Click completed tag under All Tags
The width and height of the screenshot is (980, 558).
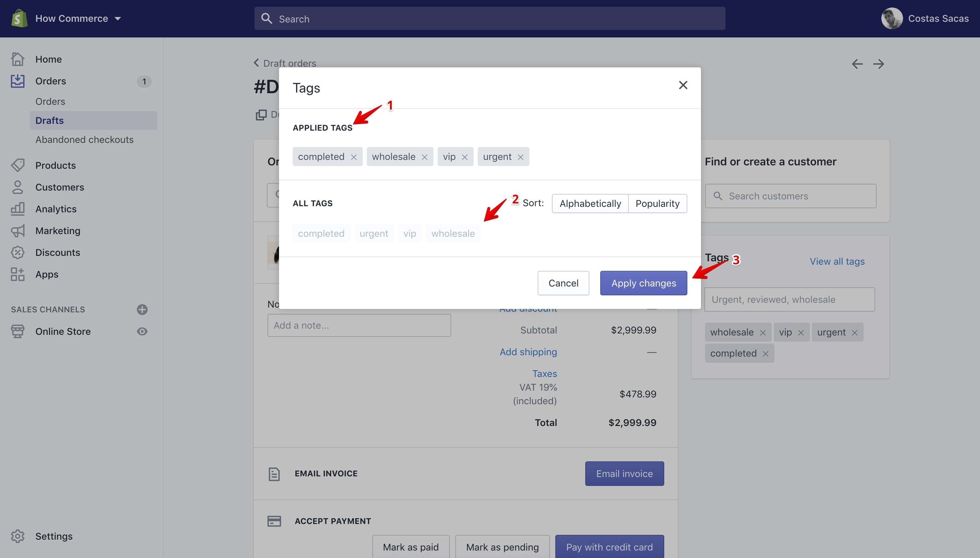pos(321,233)
